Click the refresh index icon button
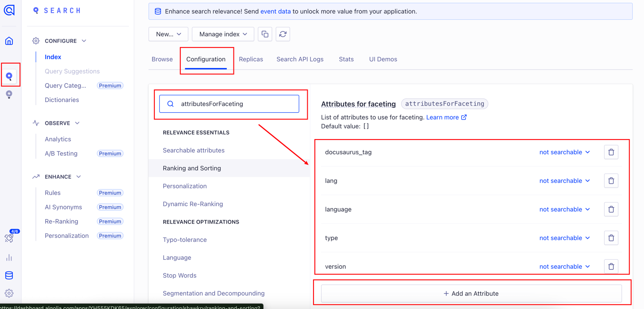Image resolution: width=644 pixels, height=309 pixels. (283, 34)
